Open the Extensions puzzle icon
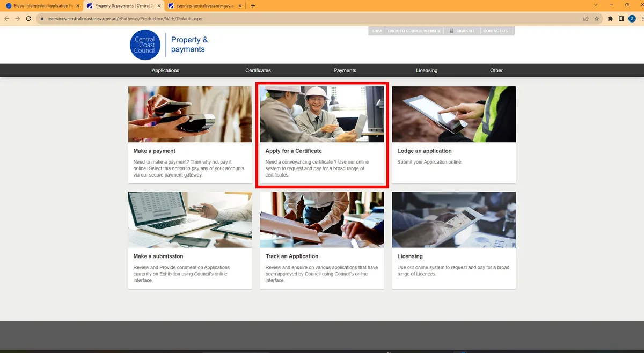This screenshot has width=644, height=353. 611,18
